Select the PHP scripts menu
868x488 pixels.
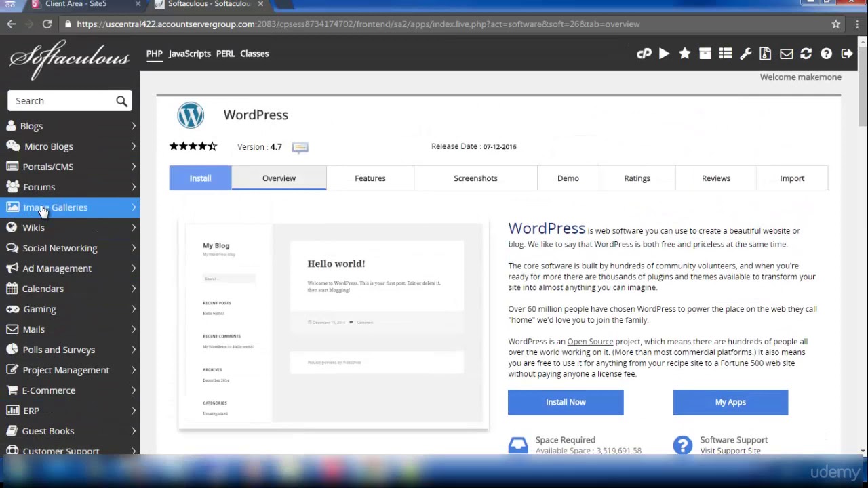pos(155,54)
